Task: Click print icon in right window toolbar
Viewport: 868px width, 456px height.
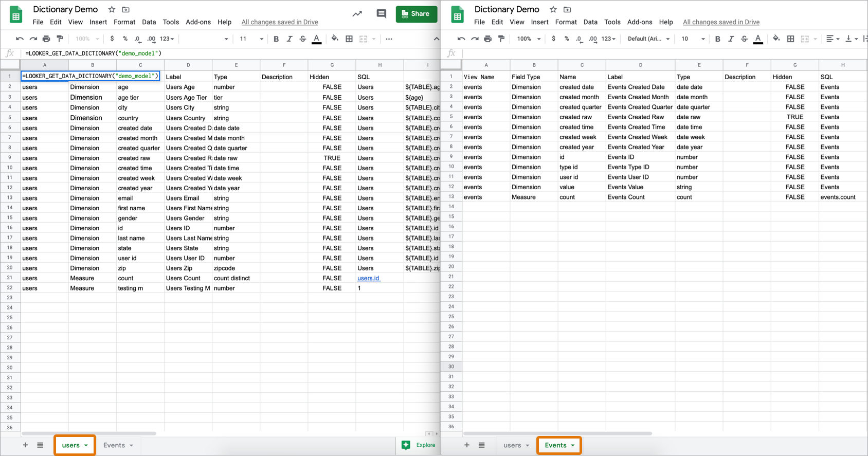Action: click(487, 39)
